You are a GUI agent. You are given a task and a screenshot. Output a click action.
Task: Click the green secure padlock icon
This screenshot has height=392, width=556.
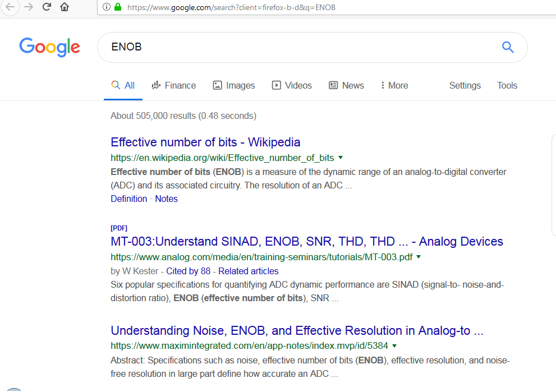pos(118,7)
